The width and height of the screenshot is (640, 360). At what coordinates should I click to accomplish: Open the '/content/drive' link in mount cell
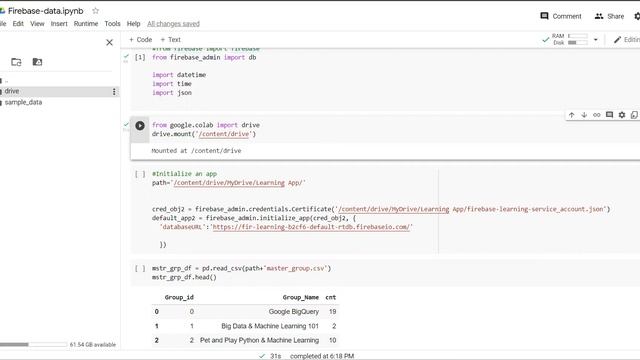pyautogui.click(x=224, y=134)
